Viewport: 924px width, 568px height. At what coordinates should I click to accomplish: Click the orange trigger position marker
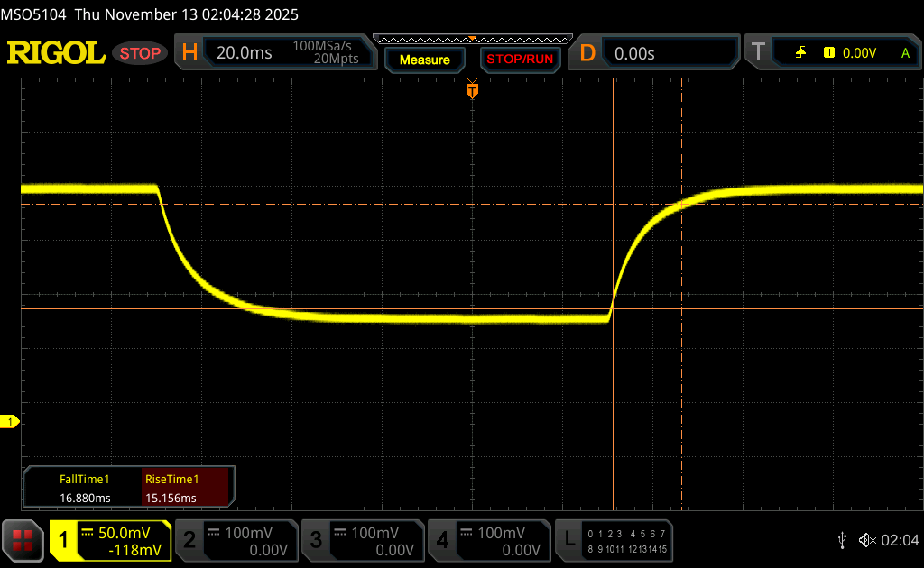pyautogui.click(x=471, y=90)
